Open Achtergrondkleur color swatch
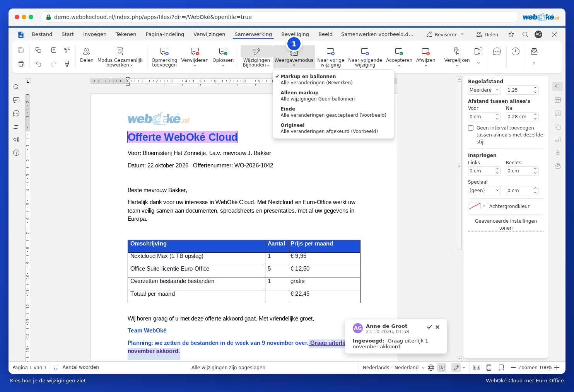This screenshot has height=392, width=574. 477,206
